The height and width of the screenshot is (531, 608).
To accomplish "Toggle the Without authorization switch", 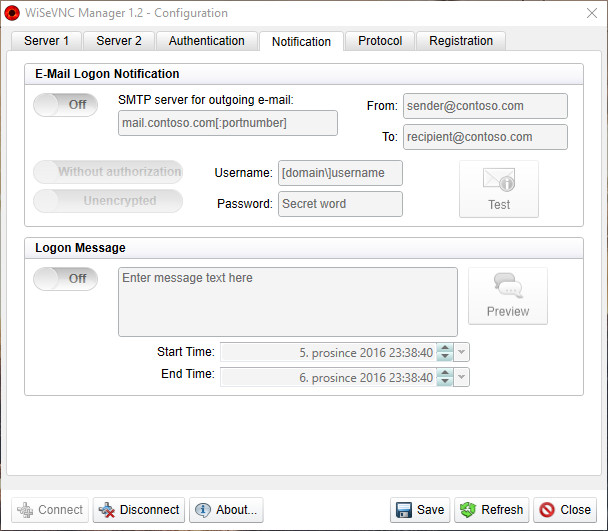I will (108, 172).
